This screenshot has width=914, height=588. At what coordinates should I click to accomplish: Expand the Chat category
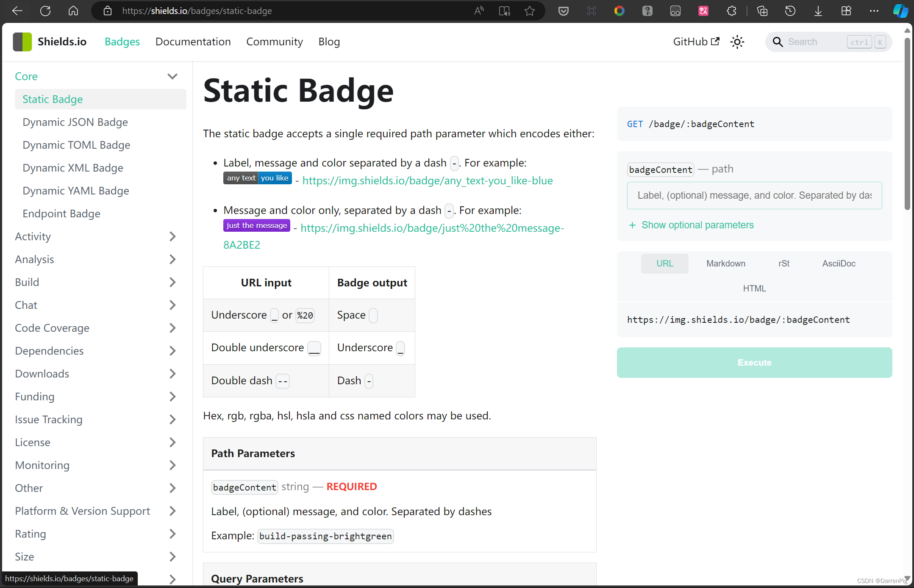[172, 305]
